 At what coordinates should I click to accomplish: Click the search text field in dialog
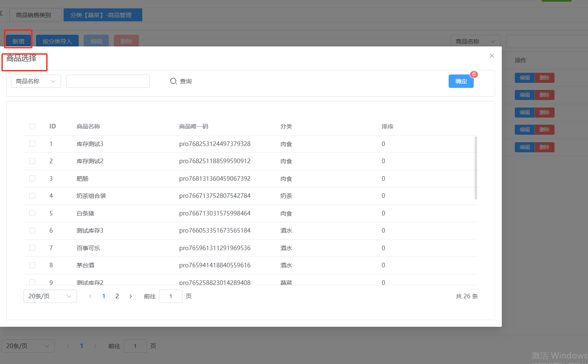click(108, 81)
